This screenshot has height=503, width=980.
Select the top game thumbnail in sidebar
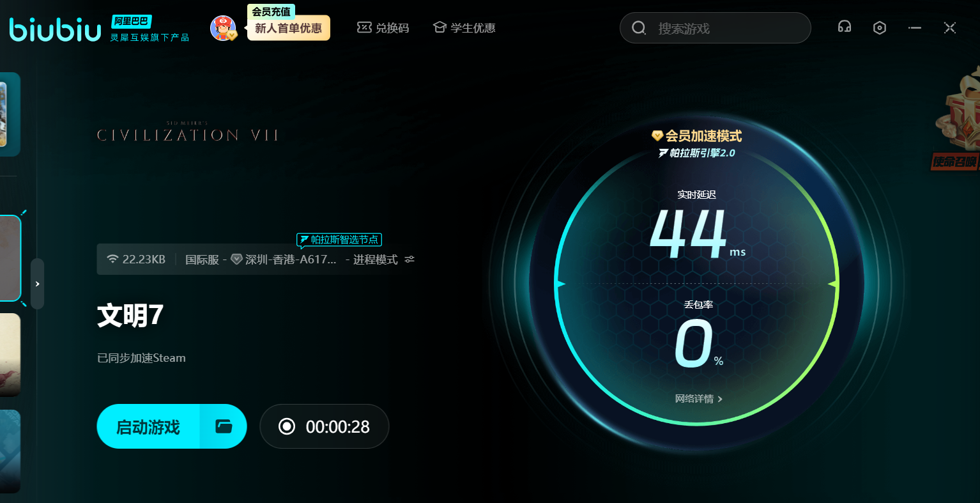(x=10, y=114)
